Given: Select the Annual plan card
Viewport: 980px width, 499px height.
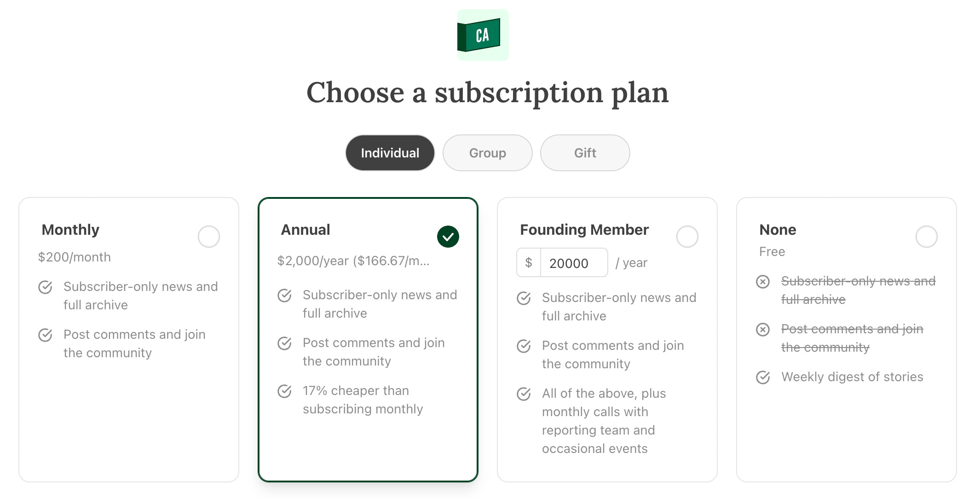Looking at the screenshot, I should coord(367,442).
